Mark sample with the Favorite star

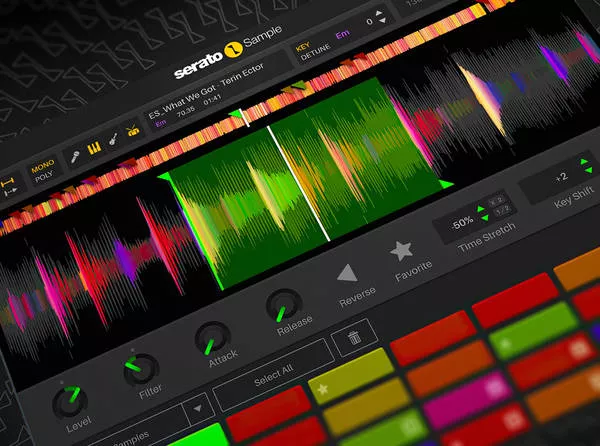click(401, 251)
